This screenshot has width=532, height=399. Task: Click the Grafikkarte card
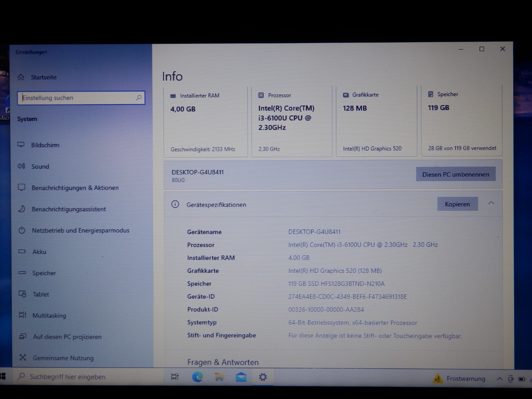(x=376, y=121)
